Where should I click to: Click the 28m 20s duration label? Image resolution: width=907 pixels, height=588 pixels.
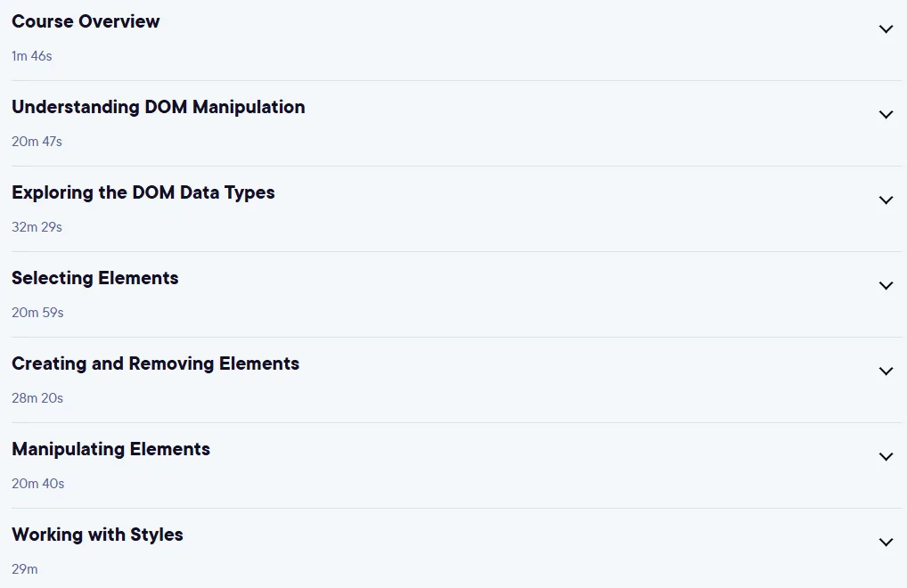pos(37,398)
